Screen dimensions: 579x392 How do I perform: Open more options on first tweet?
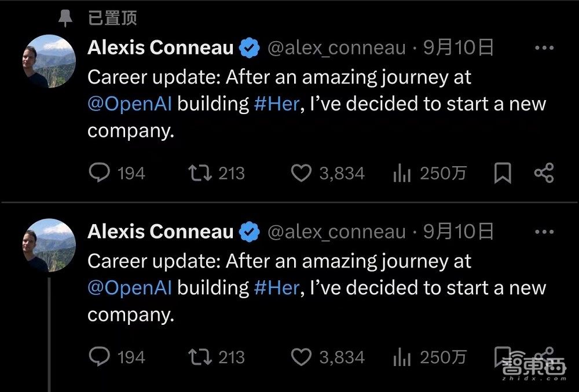(x=544, y=48)
